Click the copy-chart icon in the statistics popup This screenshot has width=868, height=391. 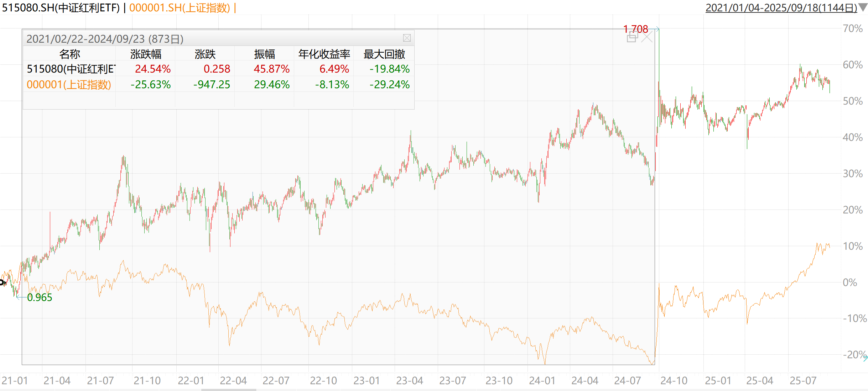(633, 37)
